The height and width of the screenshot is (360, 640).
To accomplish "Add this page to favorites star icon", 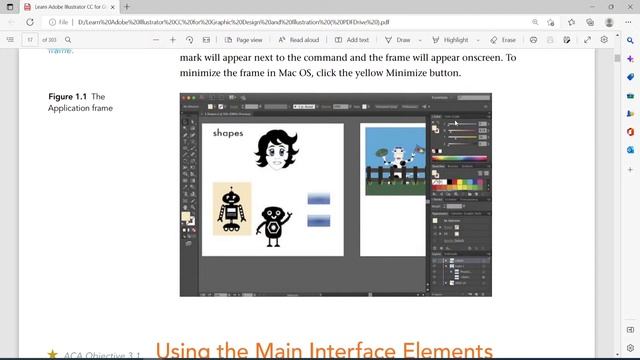I will (x=551, y=22).
